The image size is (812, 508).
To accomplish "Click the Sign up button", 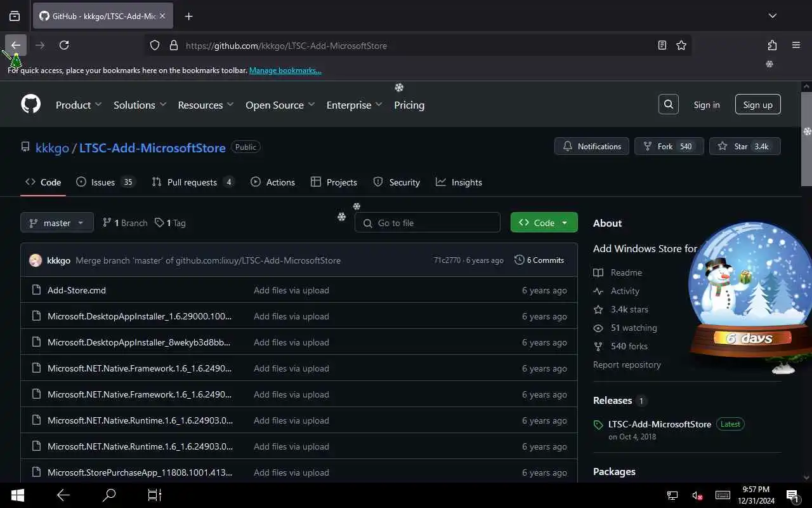I will point(757,104).
